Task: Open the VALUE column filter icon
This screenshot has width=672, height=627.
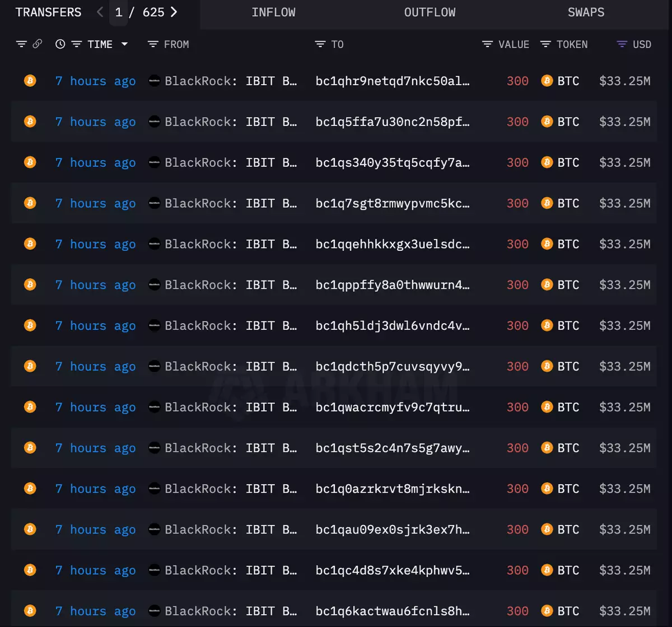Action: (x=488, y=44)
